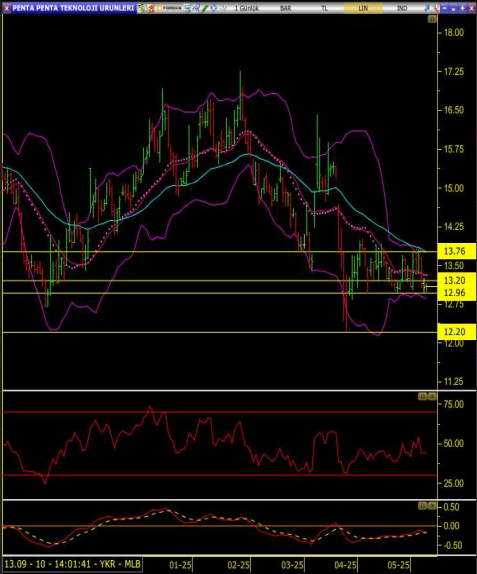Screen dimensions: 477x574
Task: Close the RSI indicator panel
Action: (x=432, y=396)
